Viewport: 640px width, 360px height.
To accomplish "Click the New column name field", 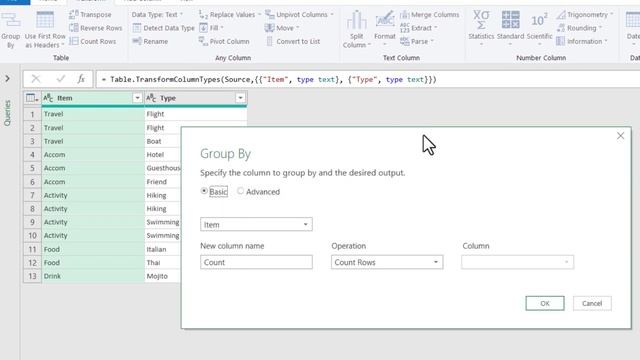I will tap(256, 262).
